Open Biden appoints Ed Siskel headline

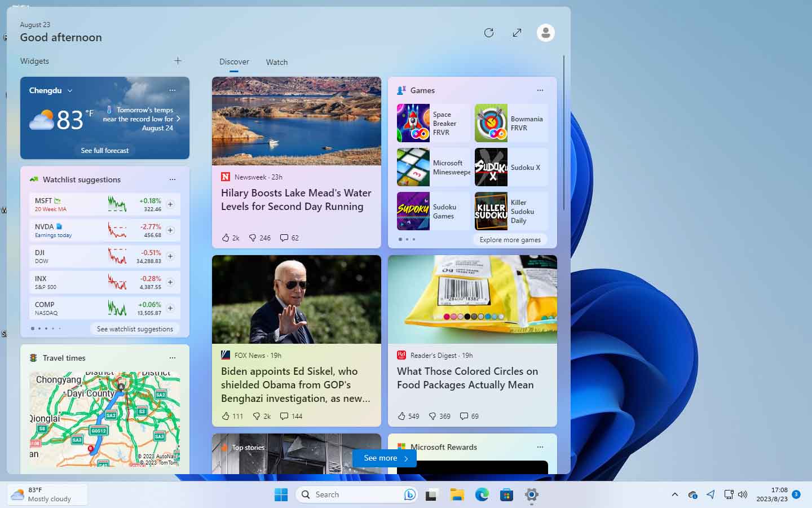295,385
